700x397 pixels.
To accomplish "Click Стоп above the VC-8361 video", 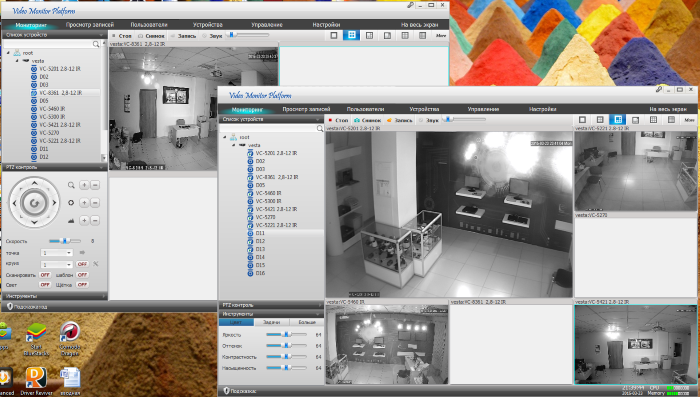I will click(x=121, y=36).
